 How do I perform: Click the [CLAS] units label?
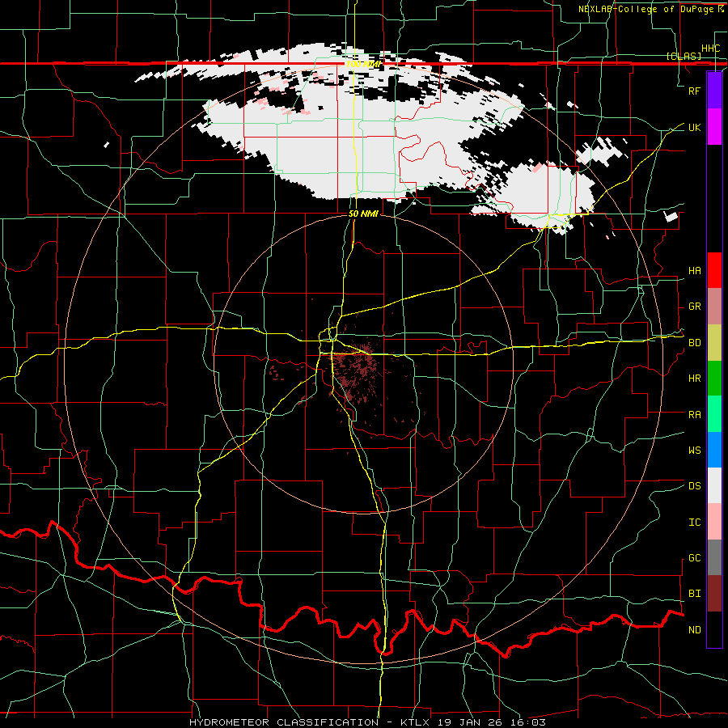pyautogui.click(x=684, y=56)
